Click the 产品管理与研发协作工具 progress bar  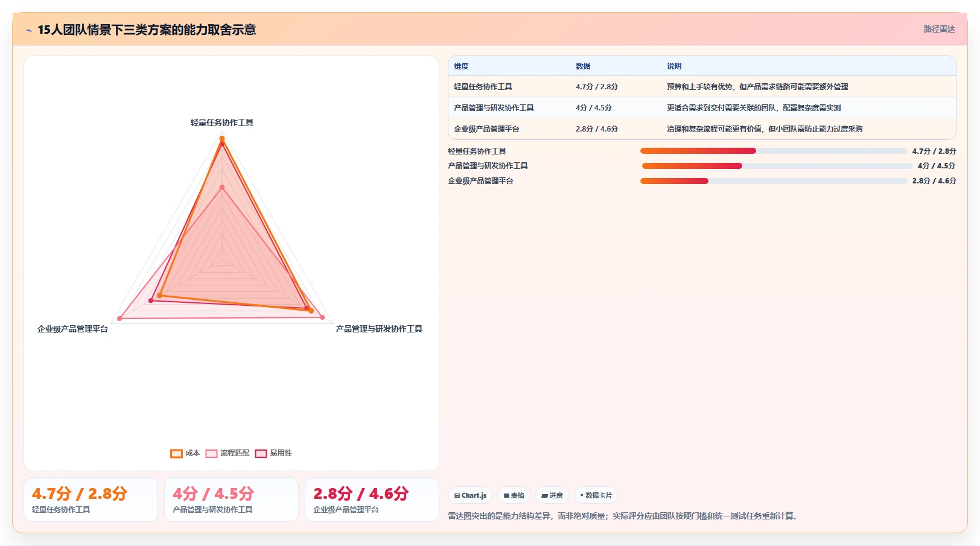[777, 166]
